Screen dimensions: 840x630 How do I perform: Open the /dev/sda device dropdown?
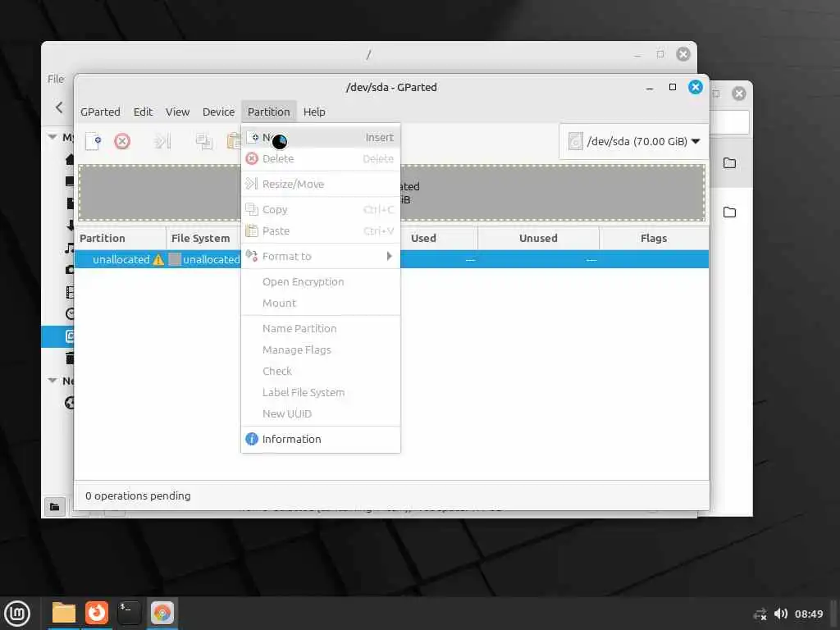click(634, 141)
